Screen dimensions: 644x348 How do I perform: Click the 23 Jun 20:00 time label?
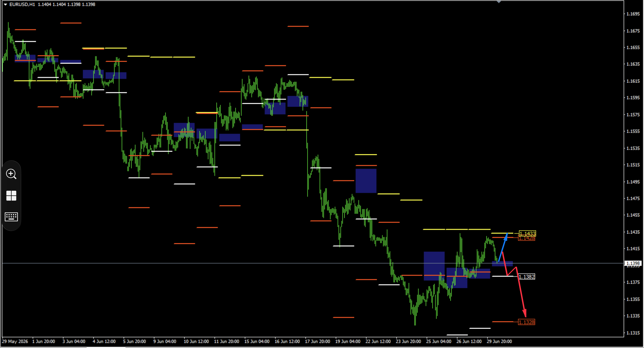click(408, 341)
